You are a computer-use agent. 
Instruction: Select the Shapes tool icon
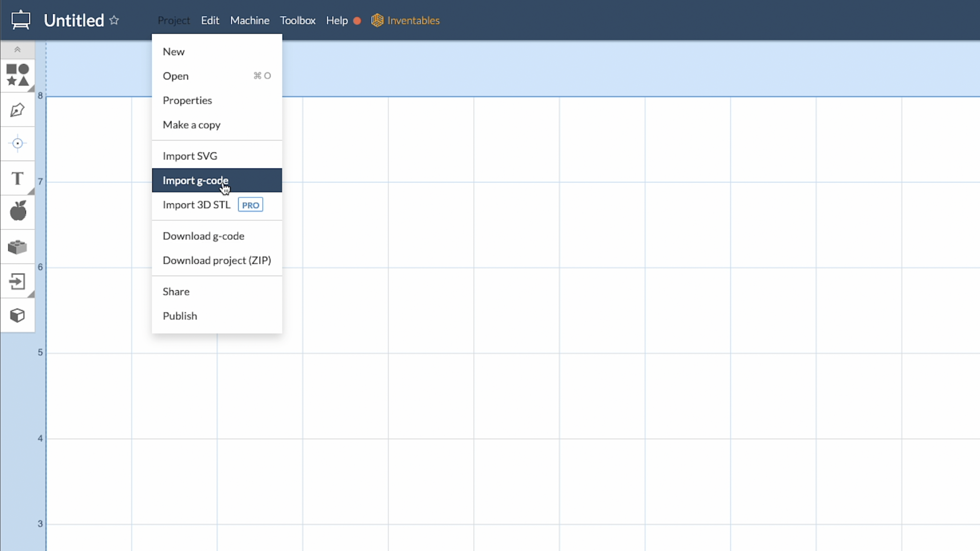[x=18, y=75]
